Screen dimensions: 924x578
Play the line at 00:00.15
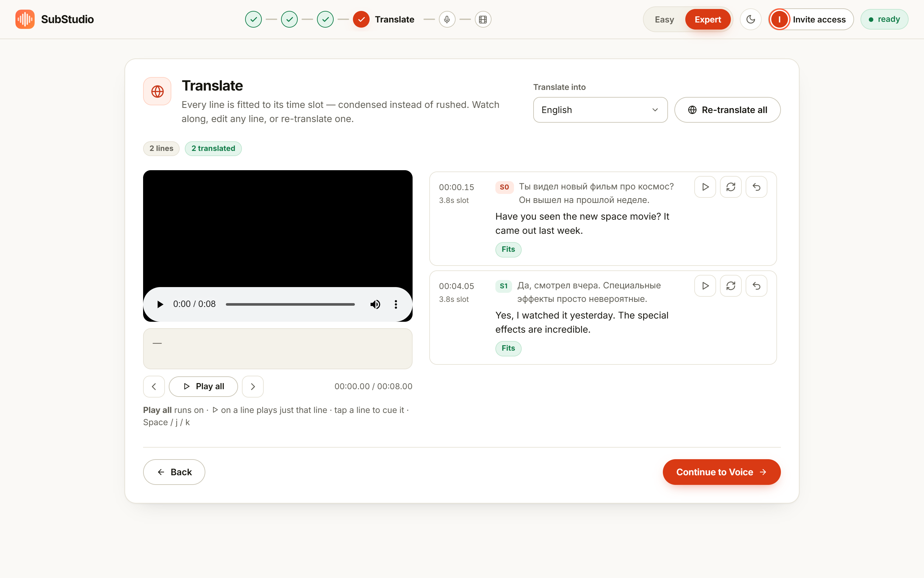(705, 187)
